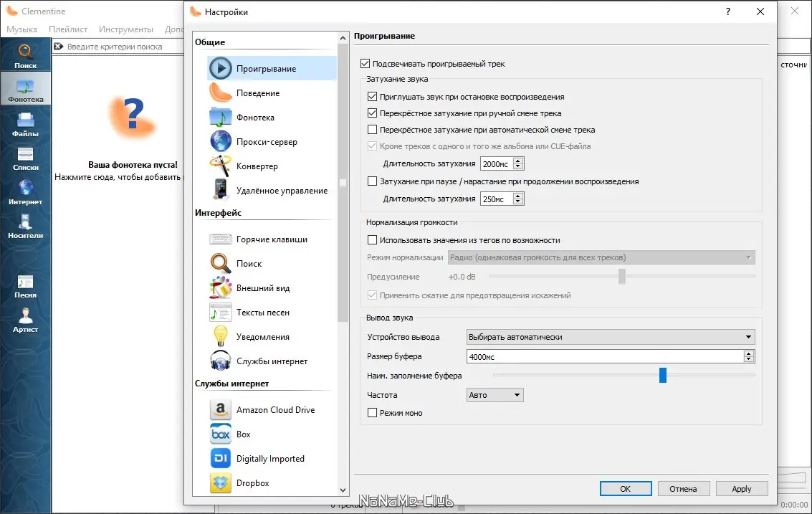
Task: Adjust Наим. заполнение буфера slider handle
Action: [x=663, y=375]
